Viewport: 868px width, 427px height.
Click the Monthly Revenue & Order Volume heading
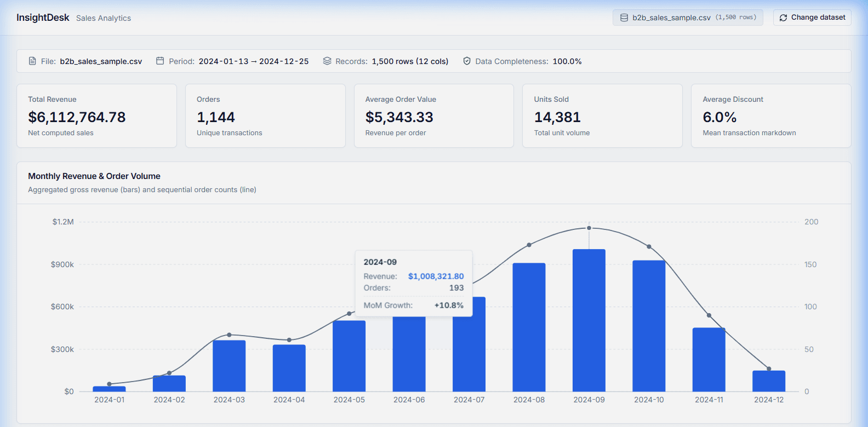[x=94, y=176]
